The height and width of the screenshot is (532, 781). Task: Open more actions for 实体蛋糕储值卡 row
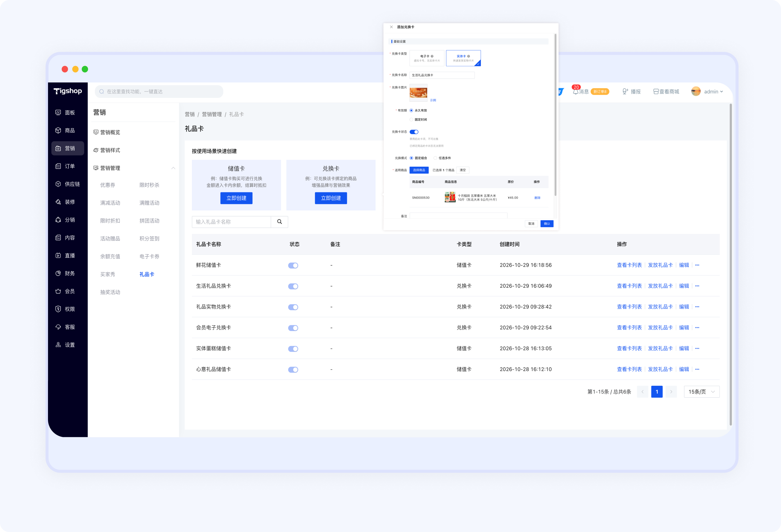coord(697,348)
